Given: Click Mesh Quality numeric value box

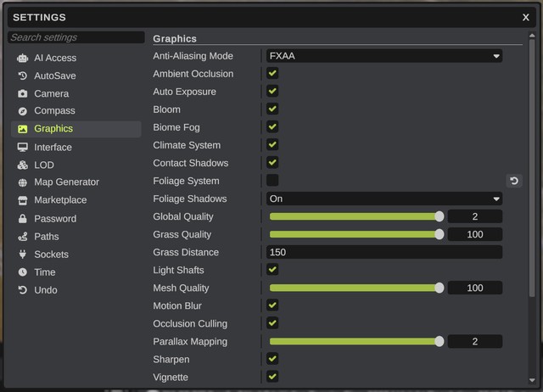Looking at the screenshot, I should click(x=475, y=288).
